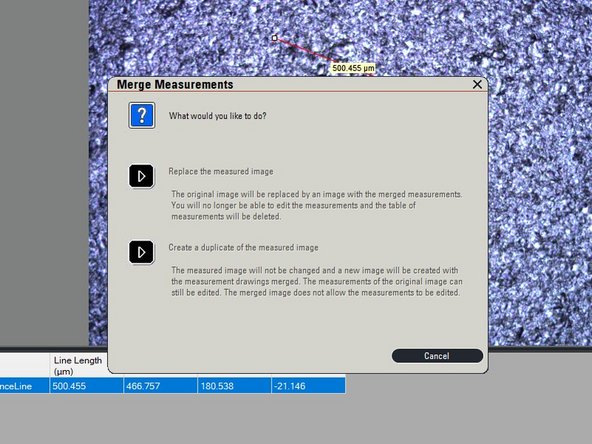Image resolution: width=592 pixels, height=444 pixels.
Task: Click the 500.455 µm measurement label on image
Action: 353,68
